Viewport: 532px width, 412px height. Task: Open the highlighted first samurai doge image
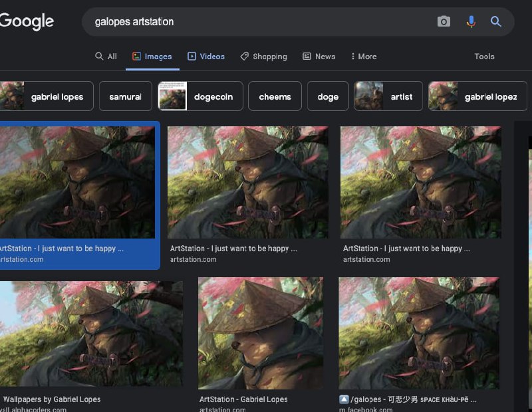(x=77, y=182)
